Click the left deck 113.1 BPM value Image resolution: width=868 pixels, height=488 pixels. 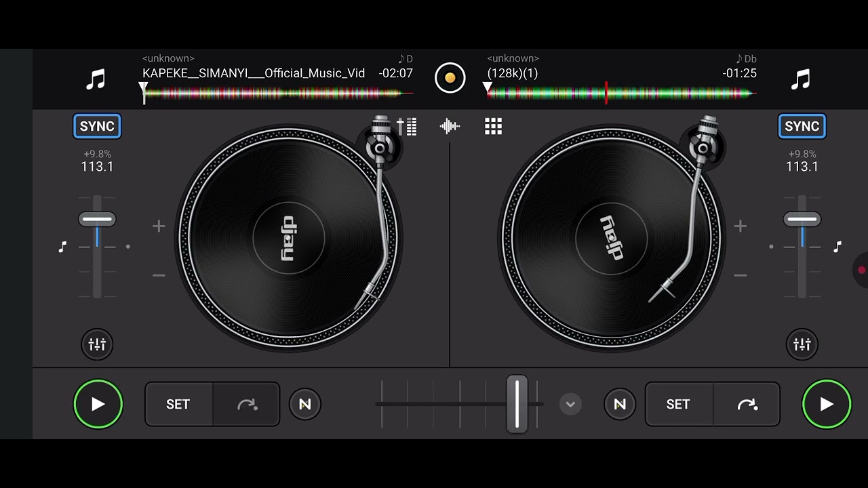97,167
